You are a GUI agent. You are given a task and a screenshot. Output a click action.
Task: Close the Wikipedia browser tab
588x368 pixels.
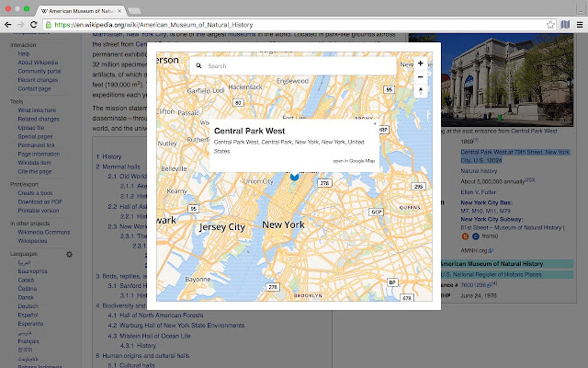pos(119,11)
